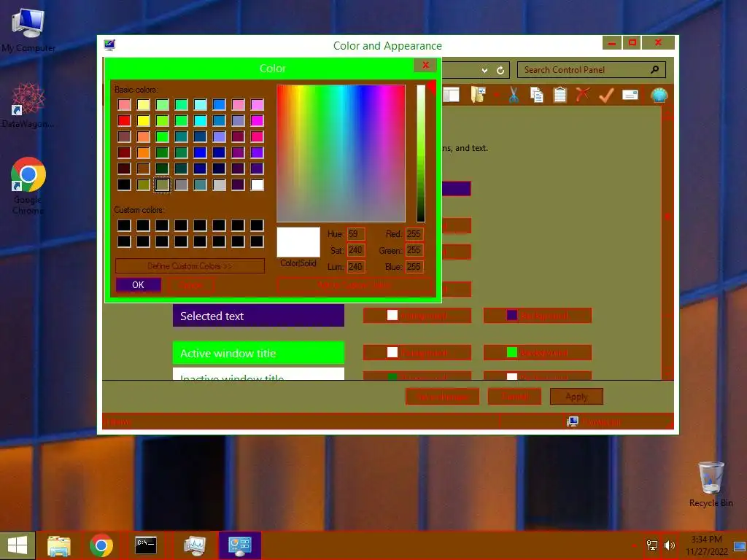This screenshot has width=747, height=560.
Task: Click the speaker volume tray icon
Action: tap(670, 545)
